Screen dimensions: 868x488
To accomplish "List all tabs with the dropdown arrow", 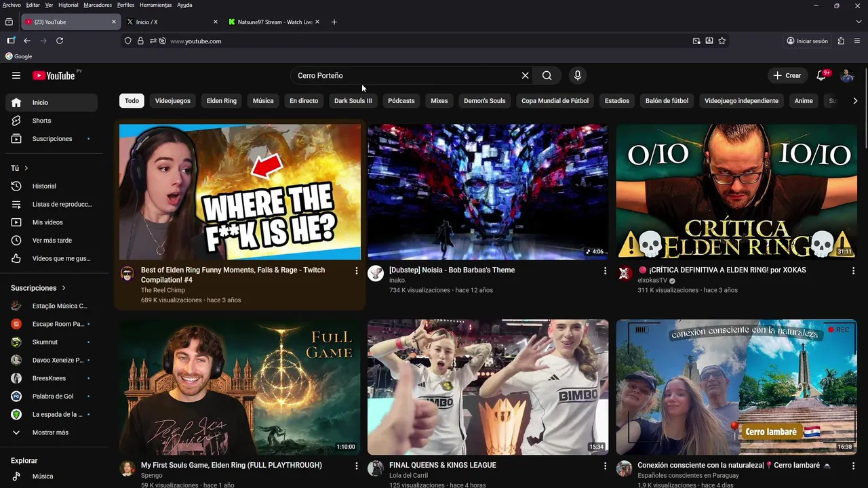I will click(x=859, y=22).
